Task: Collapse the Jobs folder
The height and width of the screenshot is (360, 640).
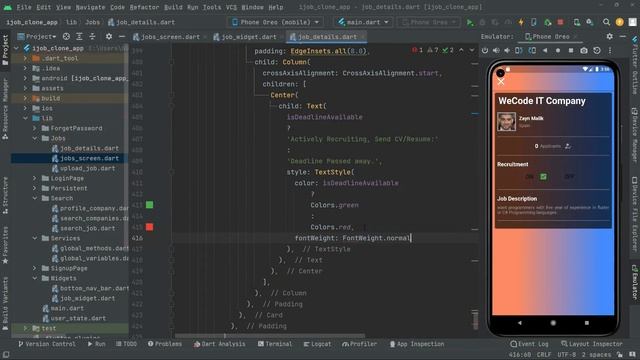Action: 35,138
